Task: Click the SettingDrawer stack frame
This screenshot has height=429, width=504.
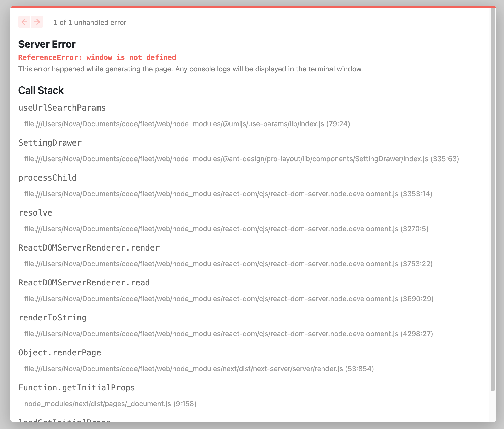Action: [x=50, y=142]
